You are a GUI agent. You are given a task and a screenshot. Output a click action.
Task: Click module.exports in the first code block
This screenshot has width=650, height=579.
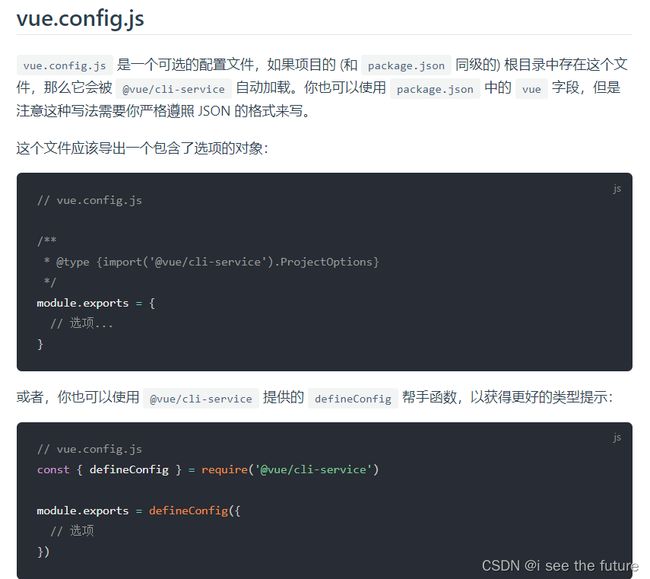[82, 303]
